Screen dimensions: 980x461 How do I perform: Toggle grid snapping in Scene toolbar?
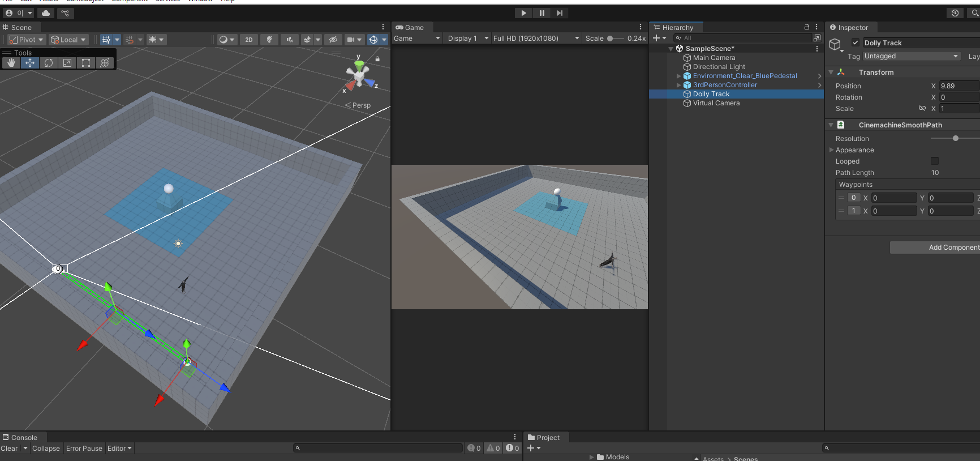tap(130, 40)
